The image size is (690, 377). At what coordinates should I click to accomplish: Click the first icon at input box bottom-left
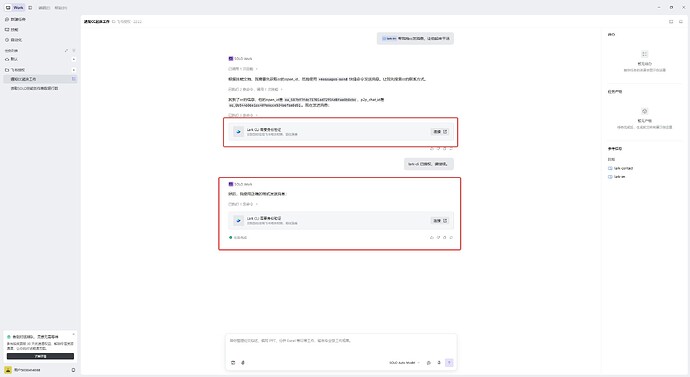pos(233,362)
